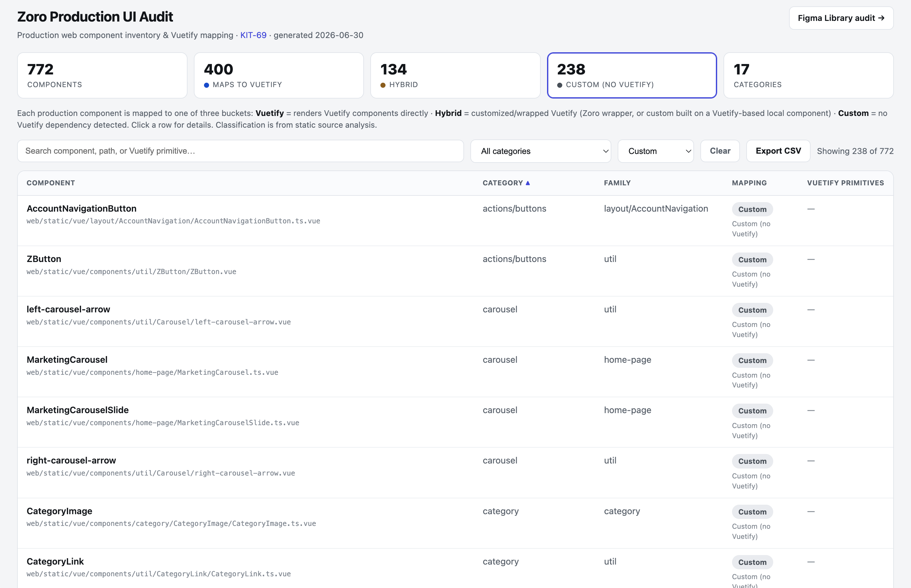Open the Figma Library audit page

coord(841,18)
